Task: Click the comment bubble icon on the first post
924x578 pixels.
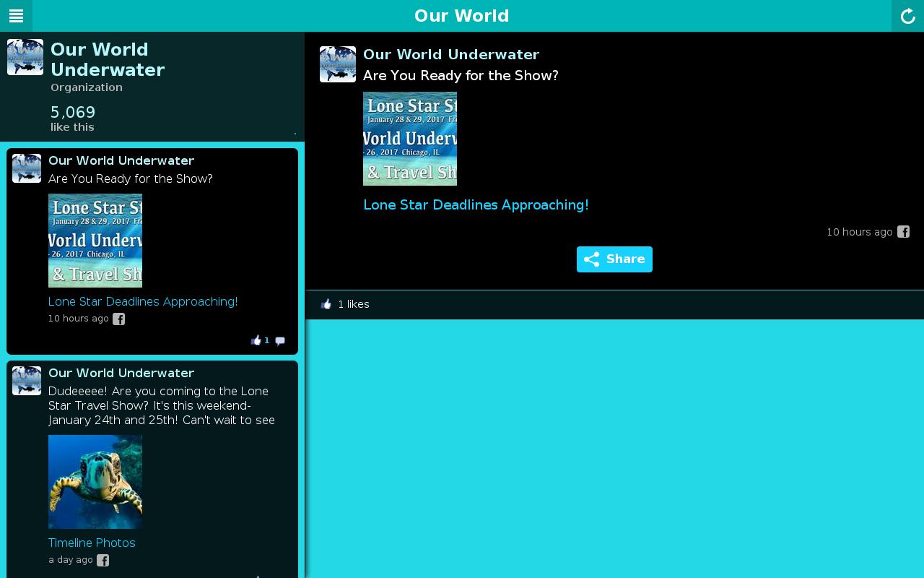Action: [280, 341]
